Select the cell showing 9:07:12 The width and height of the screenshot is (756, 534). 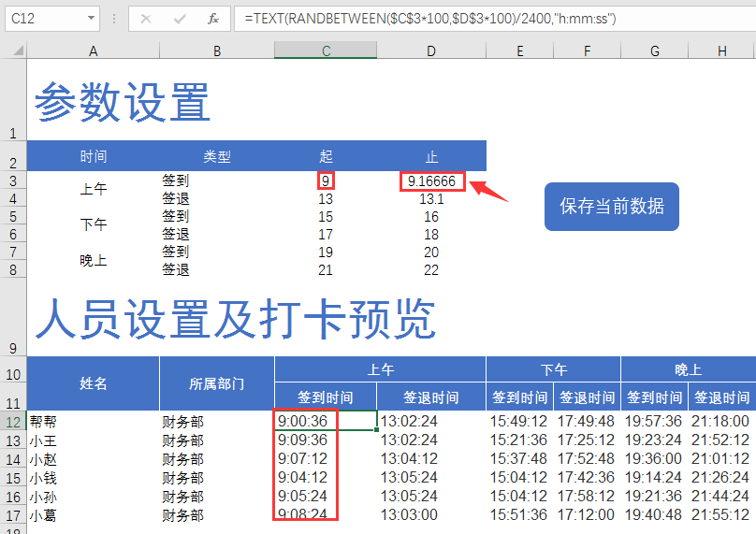coord(326,459)
